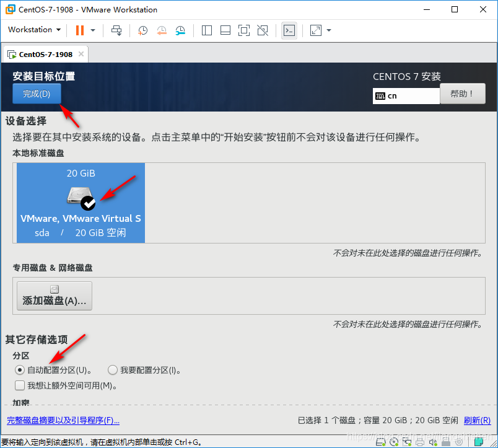Click the message log note icon

479,442
